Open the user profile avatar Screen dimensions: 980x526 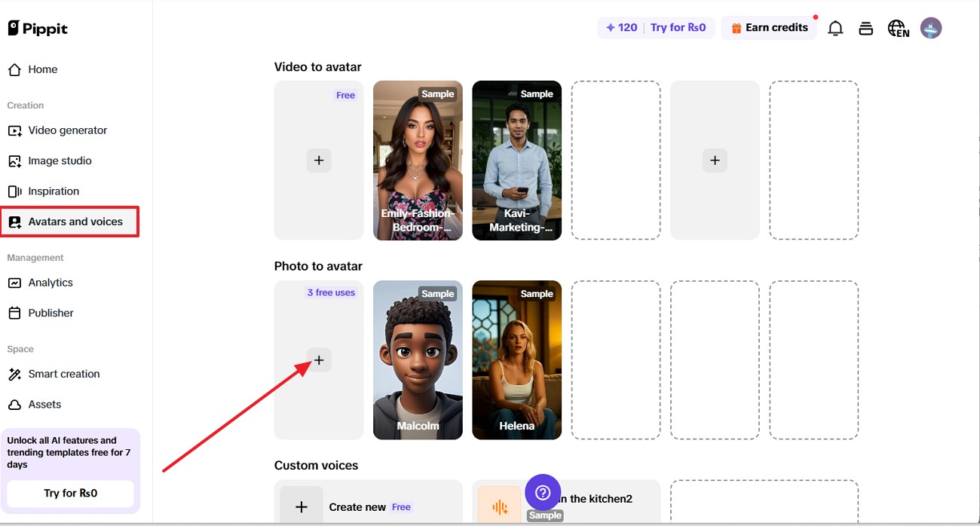point(931,29)
